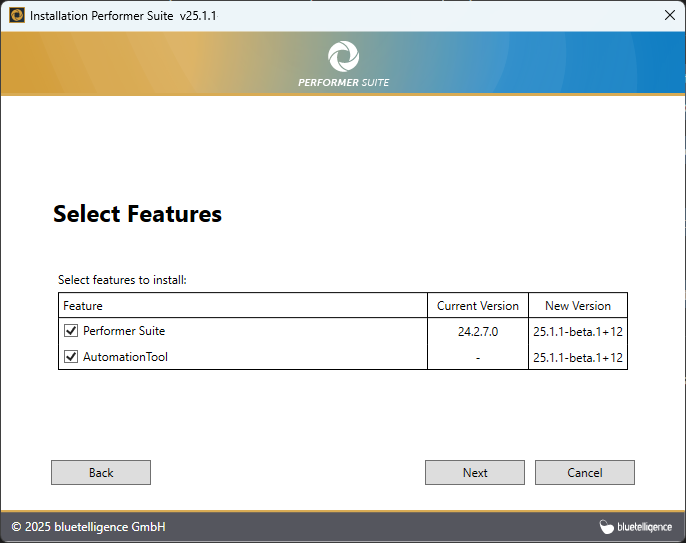The image size is (686, 543).
Task: Click new version cell in AutomationTool row
Action: tap(578, 357)
